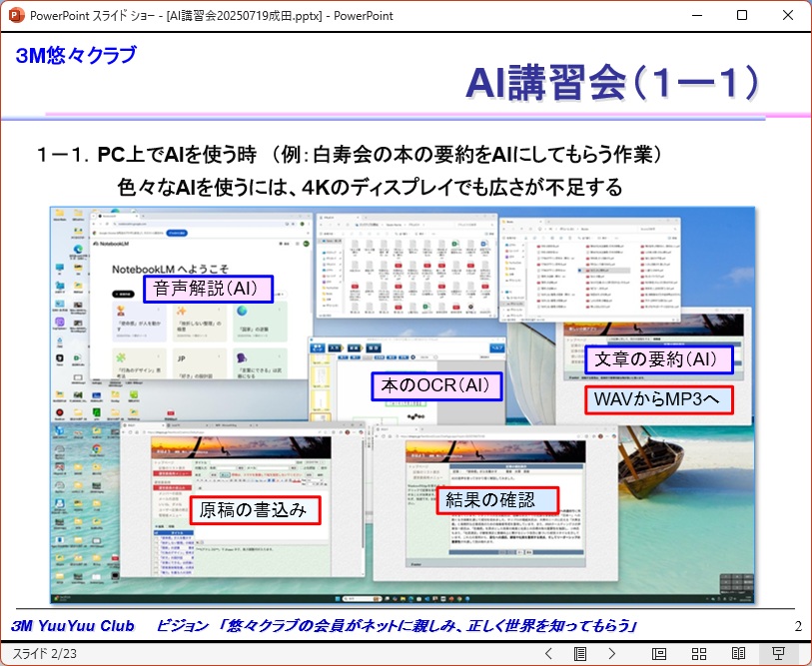Go to the previous slide using the left arrow
The height and width of the screenshot is (666, 812).
(548, 653)
